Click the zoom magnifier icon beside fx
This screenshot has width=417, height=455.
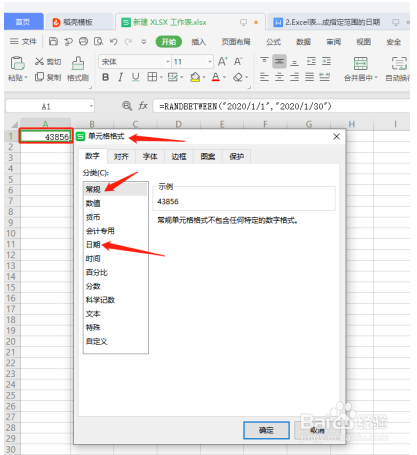click(x=127, y=106)
